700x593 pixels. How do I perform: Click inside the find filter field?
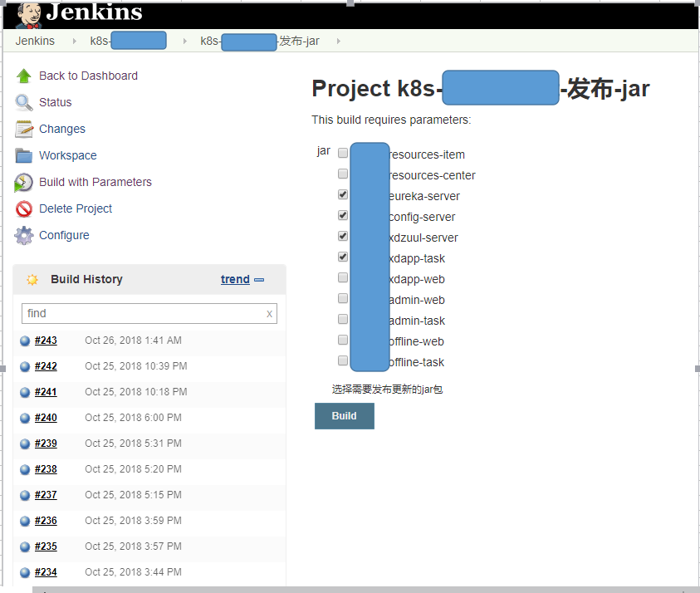point(141,313)
